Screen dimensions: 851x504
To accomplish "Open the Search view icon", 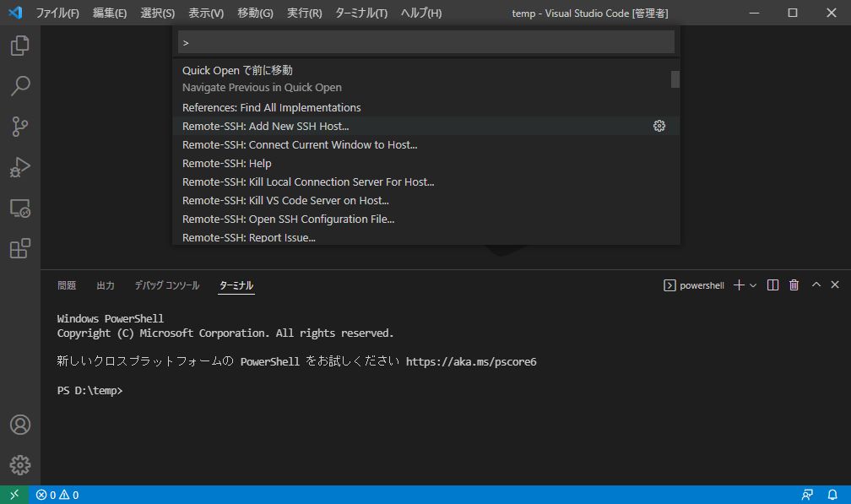I will [x=19, y=86].
